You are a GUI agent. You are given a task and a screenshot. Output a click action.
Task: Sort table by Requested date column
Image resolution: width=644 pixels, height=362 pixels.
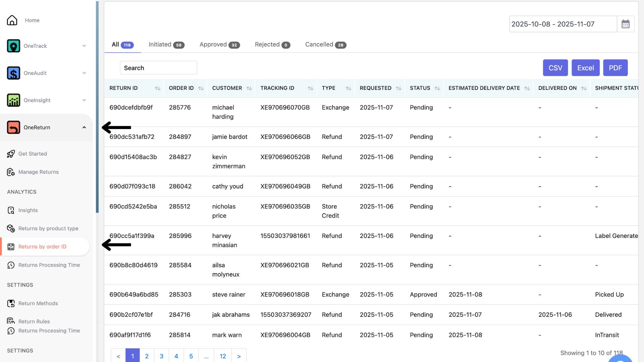[398, 88]
